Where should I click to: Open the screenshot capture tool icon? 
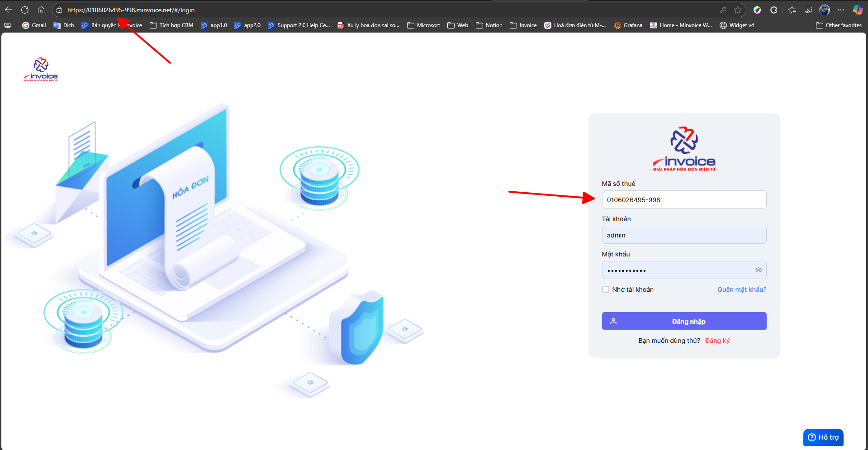click(808, 10)
